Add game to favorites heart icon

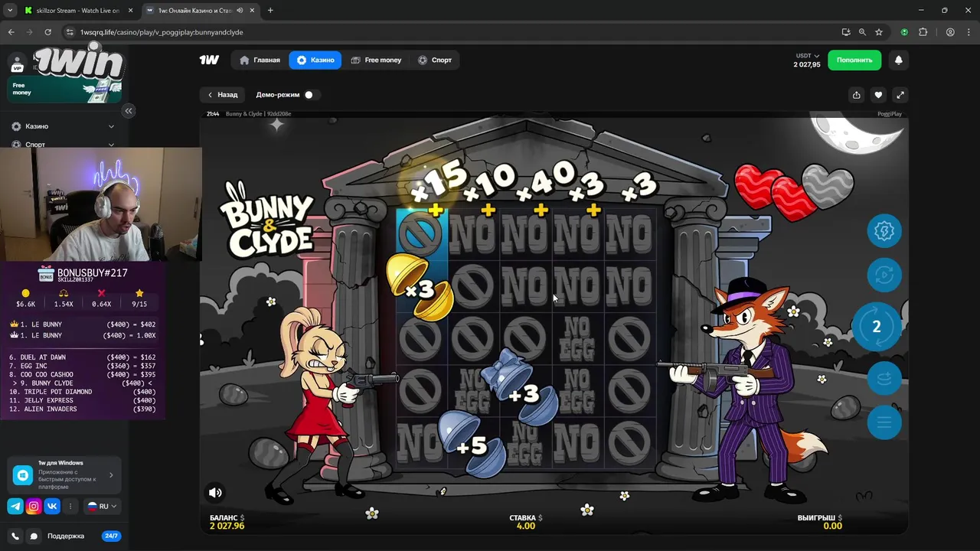[x=878, y=95]
